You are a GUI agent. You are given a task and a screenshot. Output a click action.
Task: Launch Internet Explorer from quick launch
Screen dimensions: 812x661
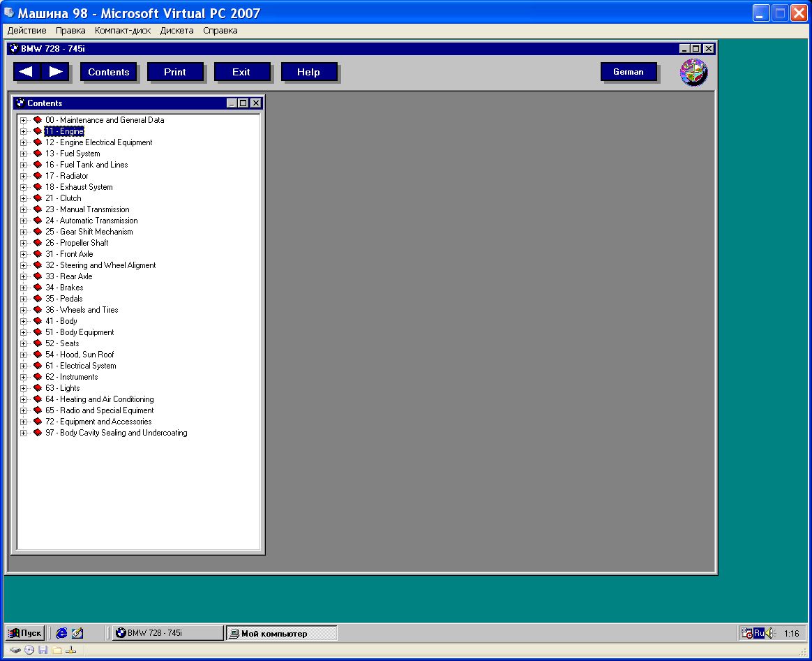pyautogui.click(x=62, y=633)
